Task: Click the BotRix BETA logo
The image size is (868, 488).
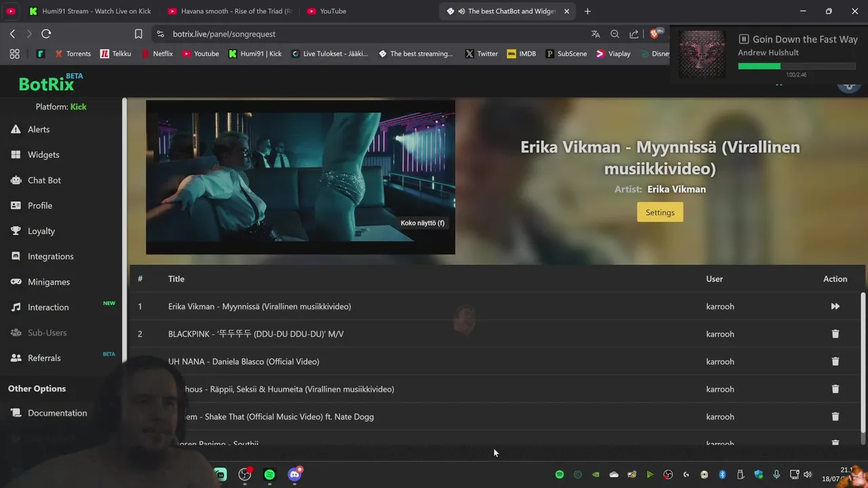Action: click(51, 83)
